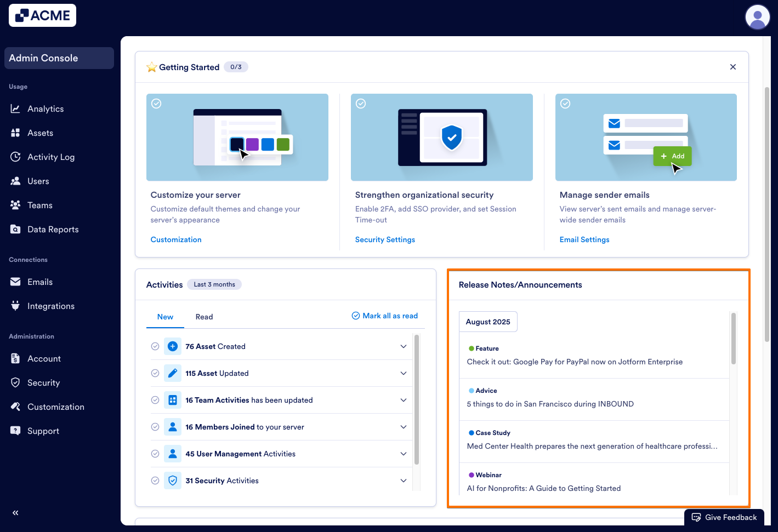
Task: Select Integrations in the sidebar
Action: (51, 306)
